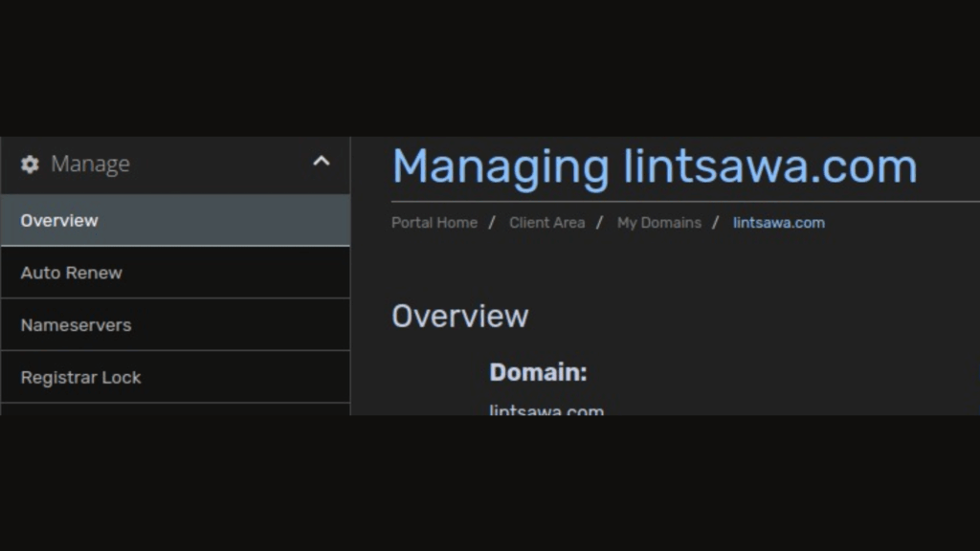Click the Managing lintsawa.com heading
The width and height of the screenshot is (980, 551).
(655, 166)
